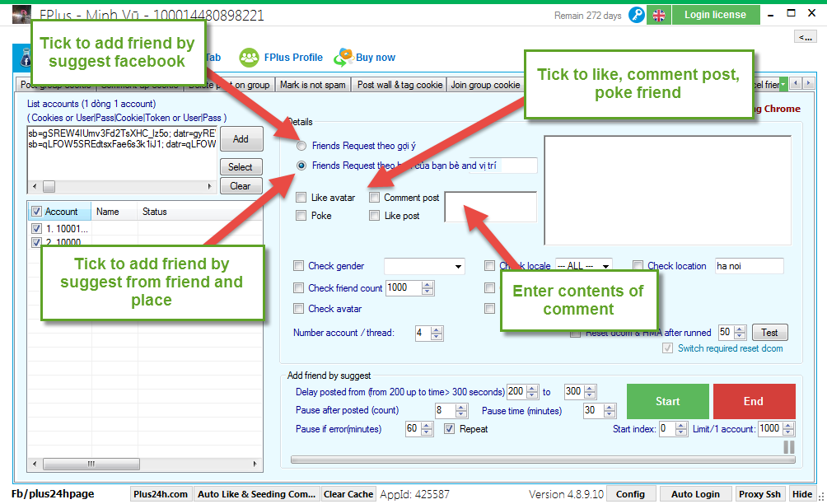Open the '--- ALL ---' locale dropdown
Screen dimensions: 827x504
(606, 266)
